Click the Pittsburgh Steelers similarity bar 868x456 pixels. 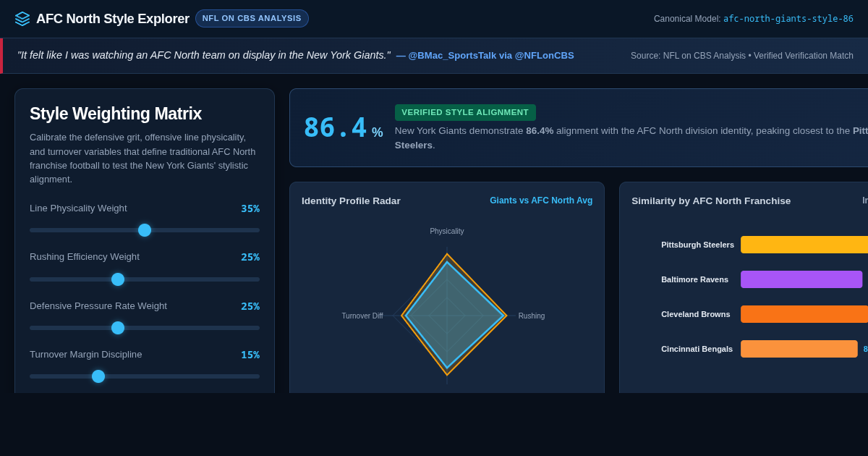[804, 245]
